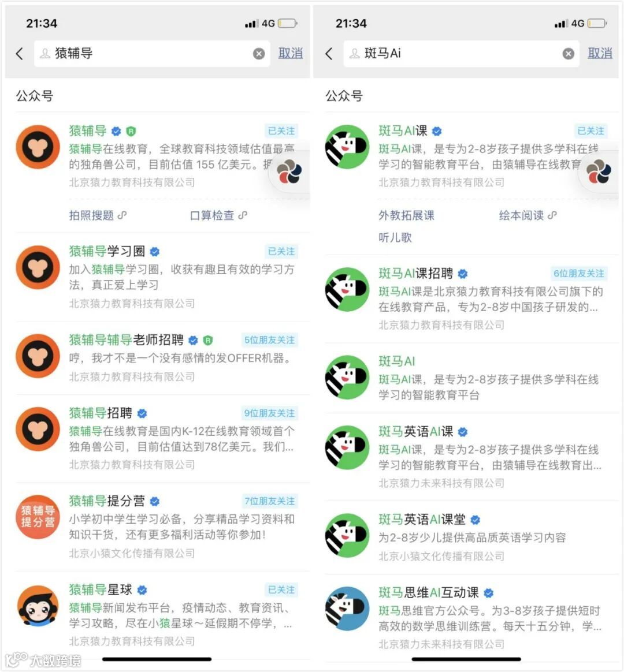Image resolution: width=624 pixels, height=672 pixels.
Task: Tap floating colorful ball on left screen
Action: pyautogui.click(x=289, y=171)
